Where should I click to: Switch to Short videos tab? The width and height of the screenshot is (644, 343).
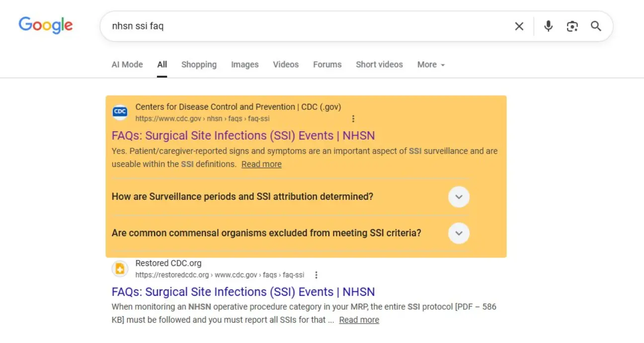pos(379,65)
